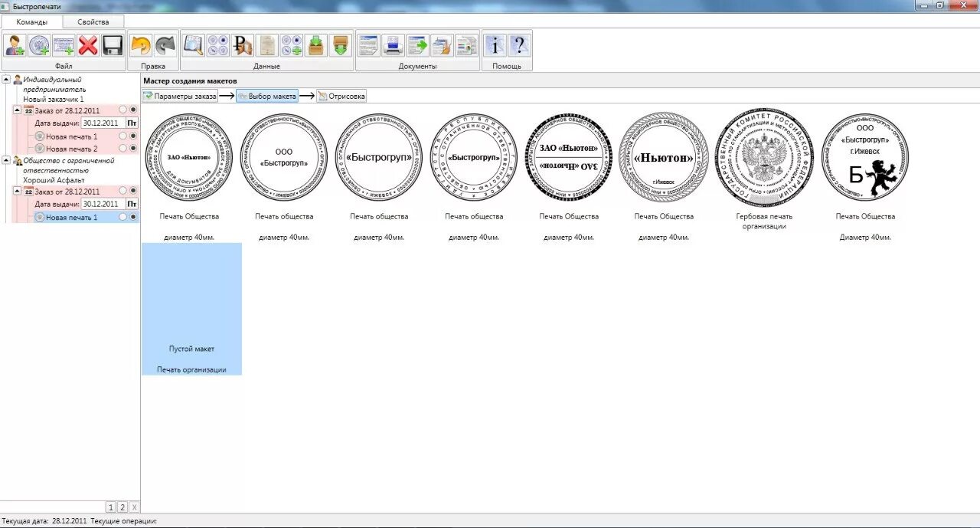Click the X button beside the page numbers
Screen dimensions: 980x528
134,507
